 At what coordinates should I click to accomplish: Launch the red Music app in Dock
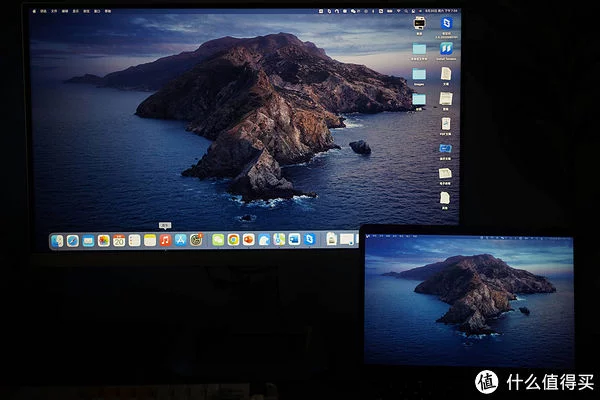point(165,241)
